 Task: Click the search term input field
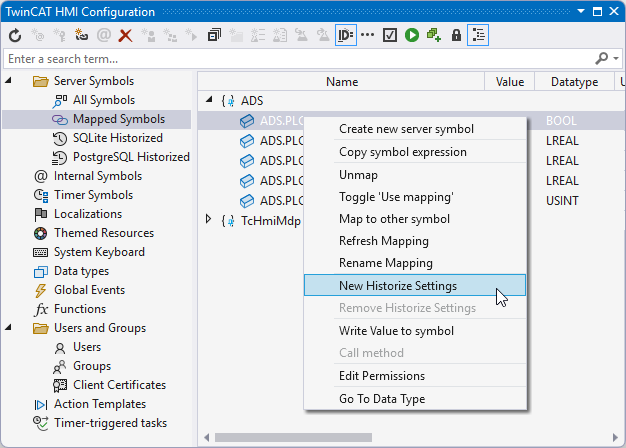(297, 59)
